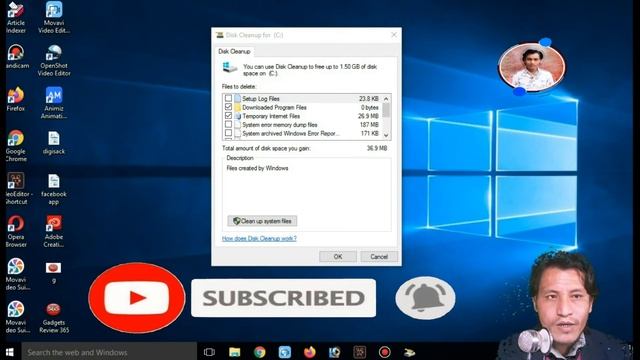Confirm cleanup with the OK button
Screen dimensions: 640x360
(x=338, y=256)
